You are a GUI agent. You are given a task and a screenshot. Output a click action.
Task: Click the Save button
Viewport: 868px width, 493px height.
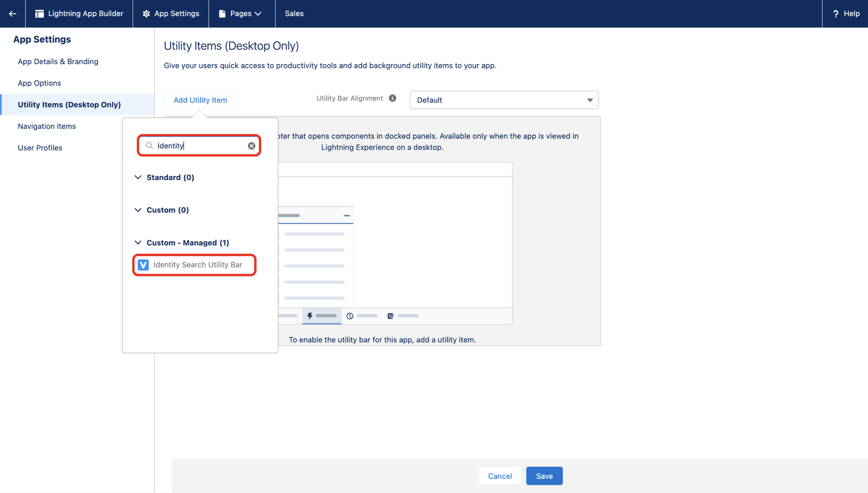click(545, 476)
